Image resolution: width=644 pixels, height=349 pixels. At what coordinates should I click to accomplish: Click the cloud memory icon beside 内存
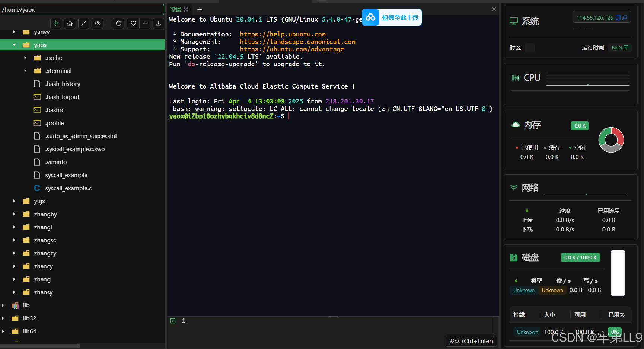point(516,125)
